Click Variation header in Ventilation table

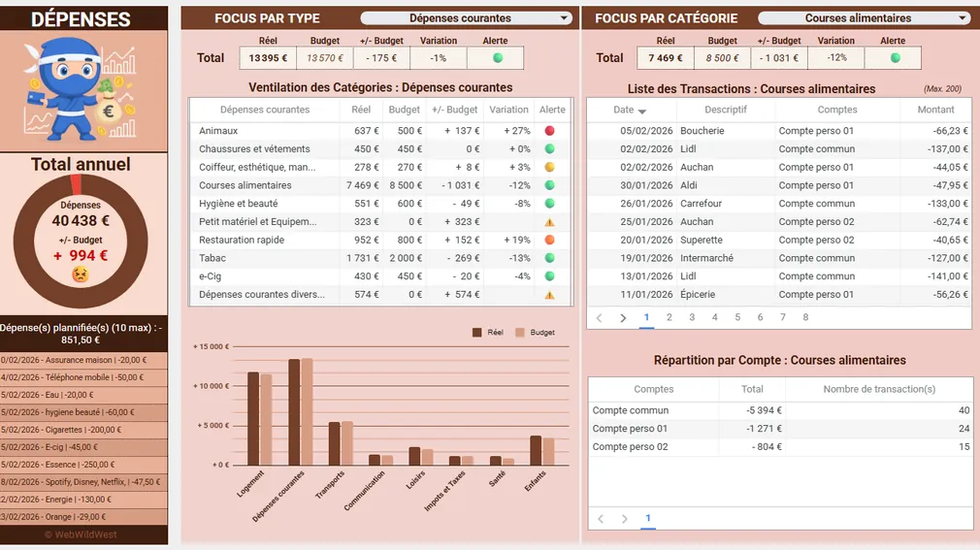coord(508,110)
